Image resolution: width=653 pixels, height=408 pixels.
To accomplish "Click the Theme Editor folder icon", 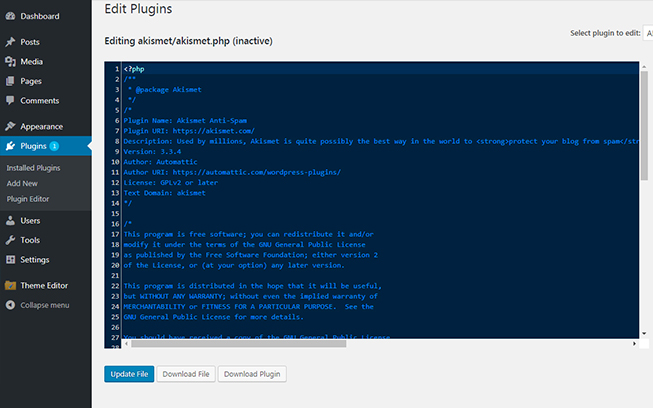I will point(10,286).
